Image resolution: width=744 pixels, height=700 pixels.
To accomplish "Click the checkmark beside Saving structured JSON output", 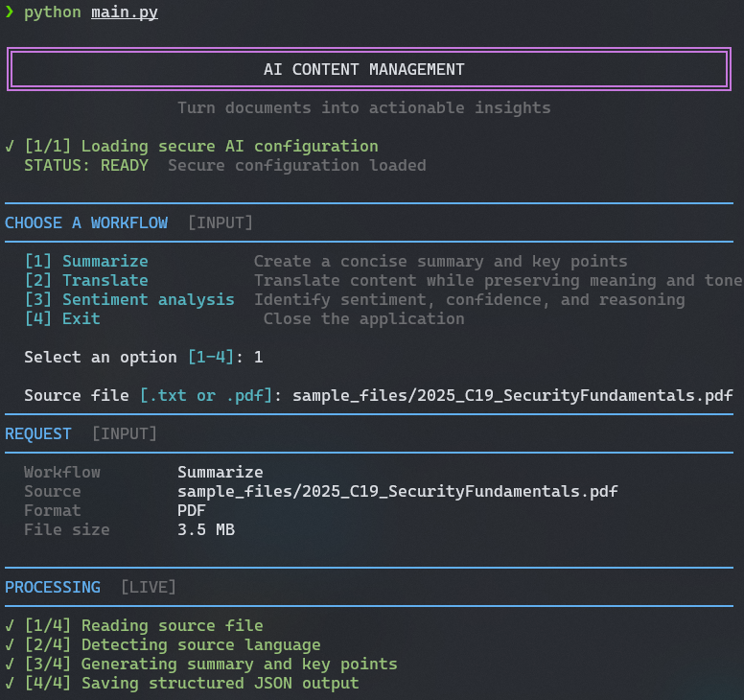I will click(10, 683).
